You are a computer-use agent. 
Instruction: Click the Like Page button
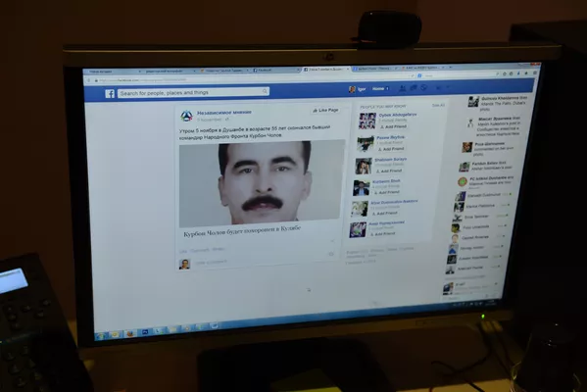[325, 110]
